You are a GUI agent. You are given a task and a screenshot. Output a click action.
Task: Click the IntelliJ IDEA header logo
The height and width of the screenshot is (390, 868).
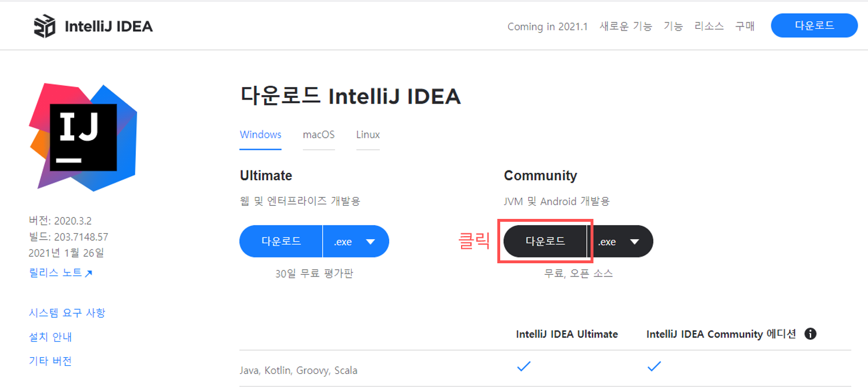[93, 26]
